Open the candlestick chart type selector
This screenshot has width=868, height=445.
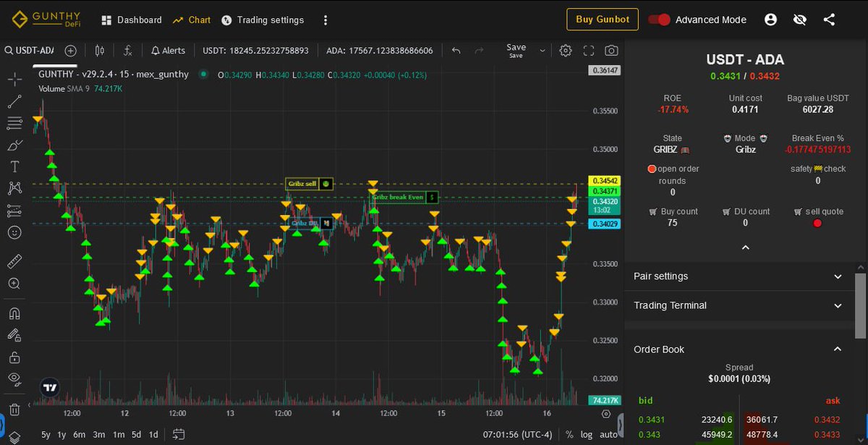point(100,51)
